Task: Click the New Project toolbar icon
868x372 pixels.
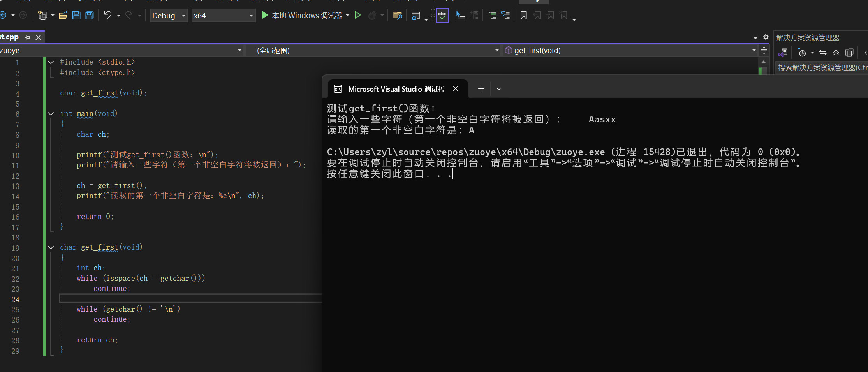Action: (42, 15)
